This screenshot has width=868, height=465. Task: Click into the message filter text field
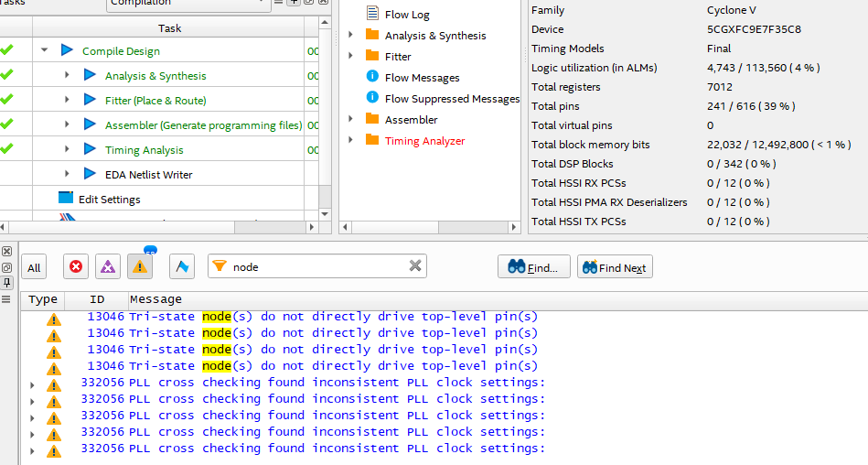point(317,266)
